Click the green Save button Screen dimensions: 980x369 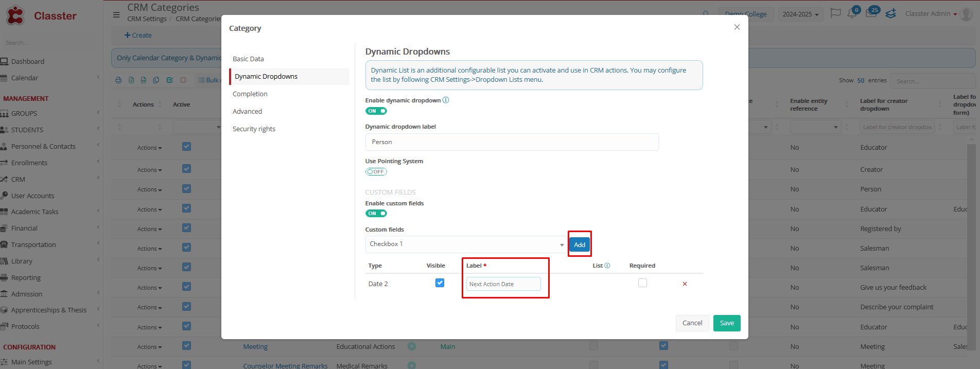click(726, 323)
